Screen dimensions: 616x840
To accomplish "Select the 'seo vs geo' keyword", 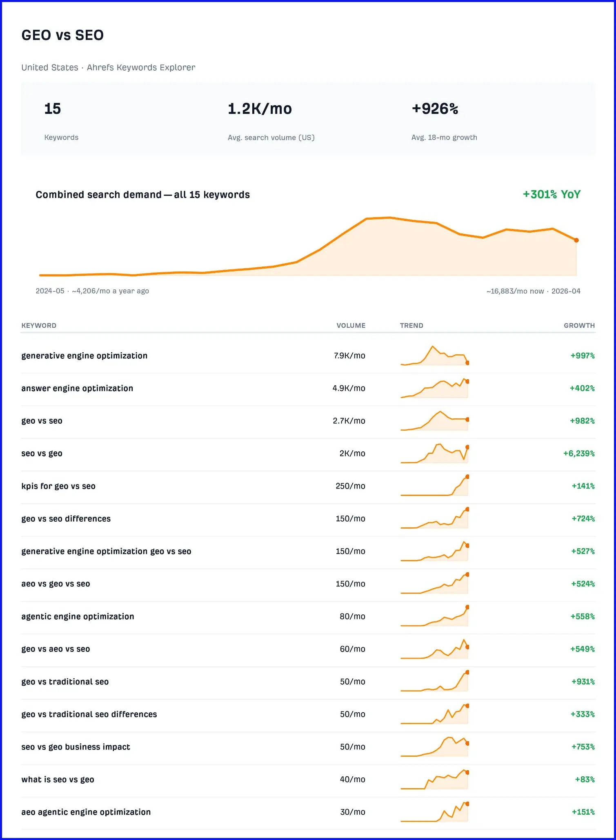I will (42, 453).
